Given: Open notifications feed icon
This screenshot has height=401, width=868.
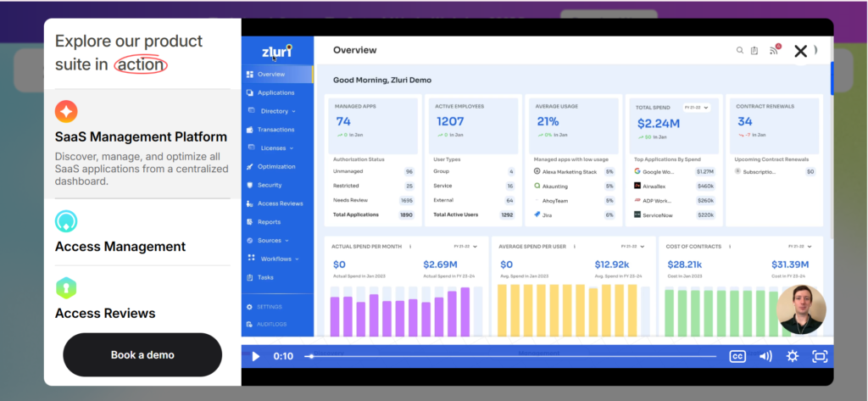Looking at the screenshot, I should [773, 50].
